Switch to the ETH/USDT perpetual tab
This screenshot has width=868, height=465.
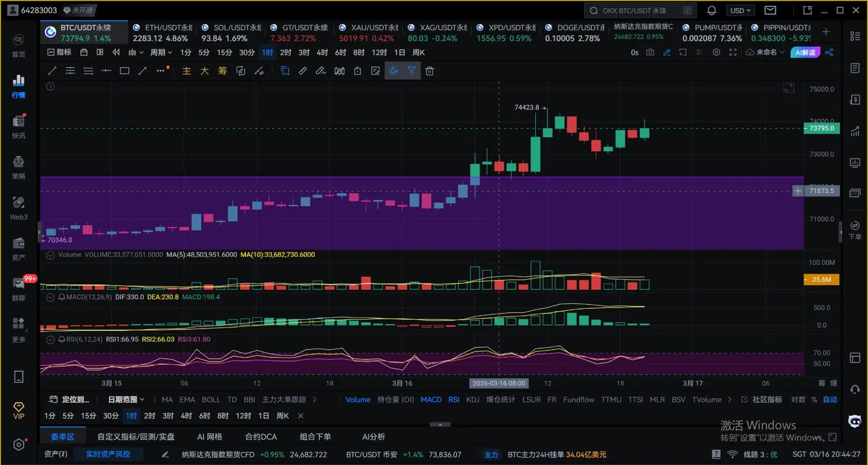162,33
